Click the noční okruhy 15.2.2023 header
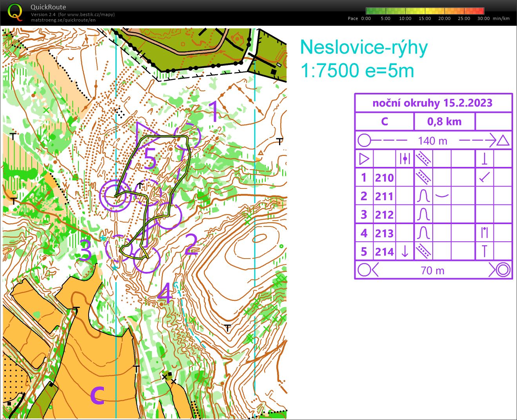Viewport: 517px width, 420px height. (x=433, y=103)
